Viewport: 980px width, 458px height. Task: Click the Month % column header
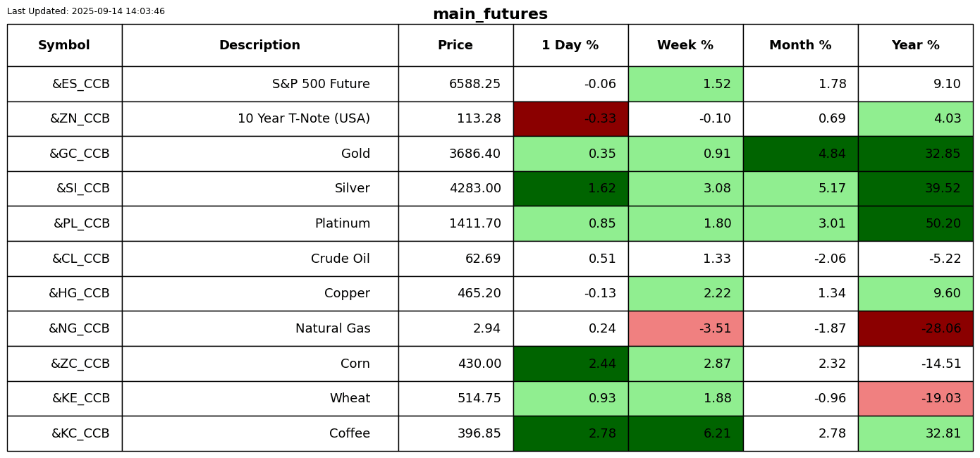pyautogui.click(x=800, y=45)
